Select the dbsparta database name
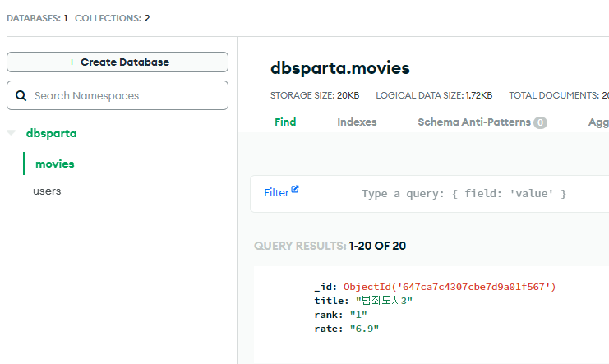The height and width of the screenshot is (364, 609). pyautogui.click(x=51, y=133)
